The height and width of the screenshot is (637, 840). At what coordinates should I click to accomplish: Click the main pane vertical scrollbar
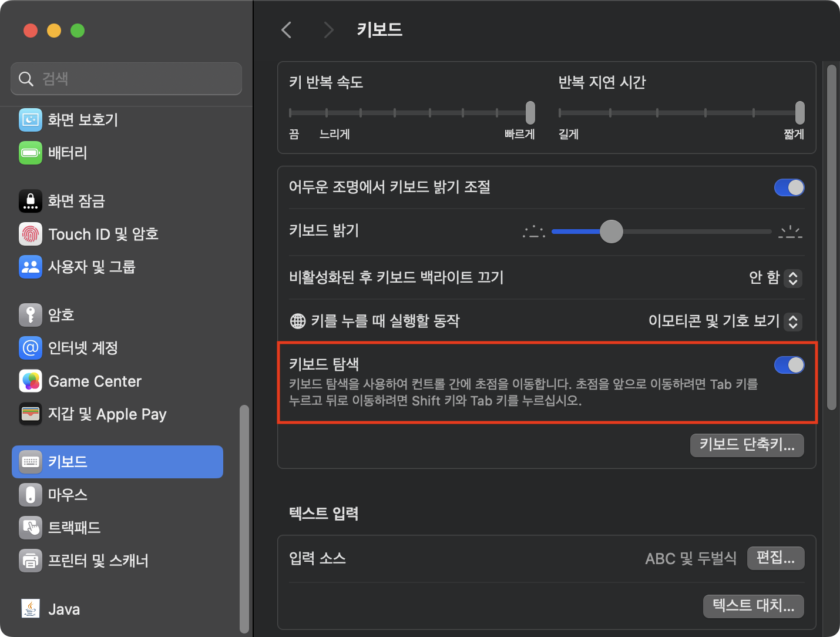pos(831,237)
